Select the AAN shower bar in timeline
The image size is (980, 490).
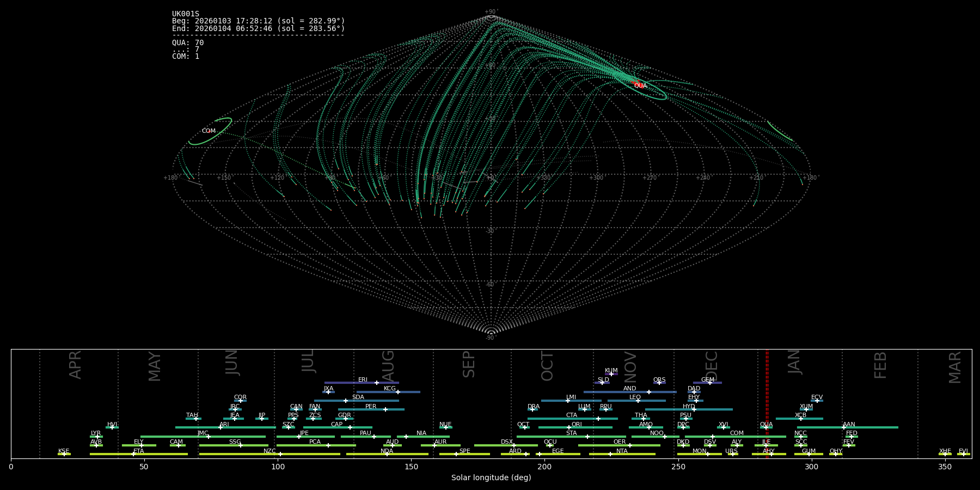pyautogui.click(x=848, y=427)
